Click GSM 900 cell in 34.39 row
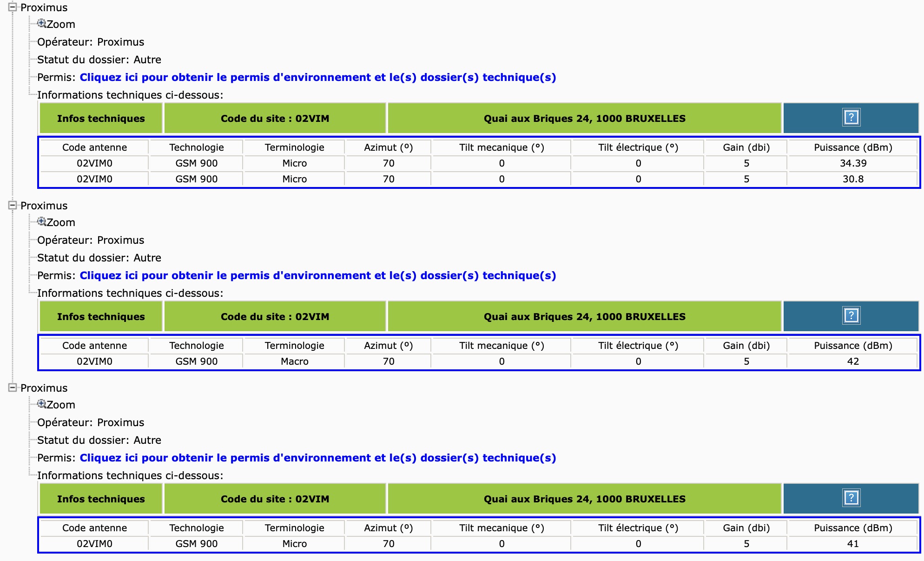The height and width of the screenshot is (561, 924). 196,163
